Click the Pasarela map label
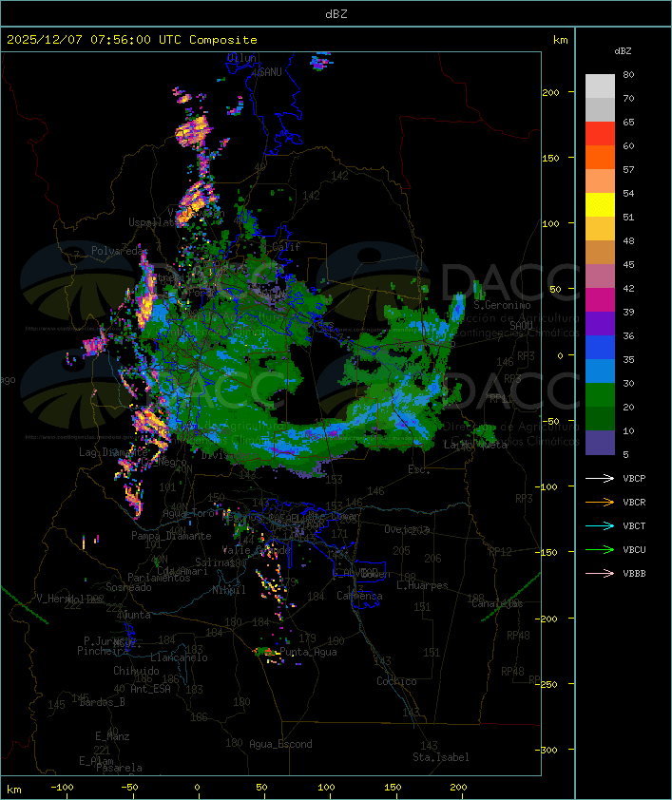The height and width of the screenshot is (800, 672). (x=119, y=768)
